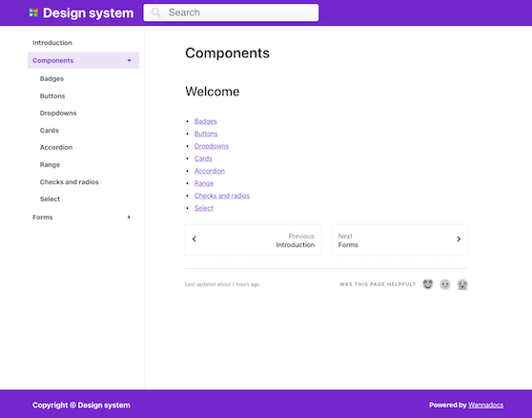Image resolution: width=532 pixels, height=418 pixels.
Task: Open Introduction in the sidebar
Action: click(x=52, y=42)
